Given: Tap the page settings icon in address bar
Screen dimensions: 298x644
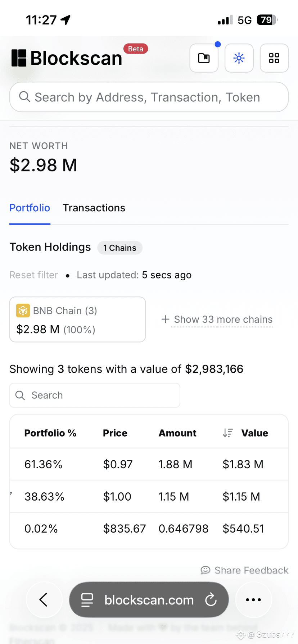Looking at the screenshot, I should [87, 600].
